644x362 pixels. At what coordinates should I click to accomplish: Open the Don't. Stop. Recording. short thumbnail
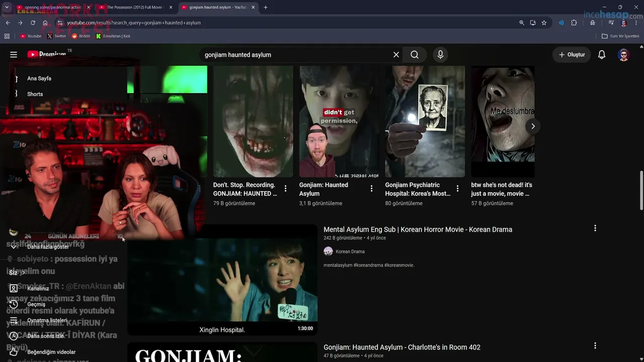click(x=253, y=122)
